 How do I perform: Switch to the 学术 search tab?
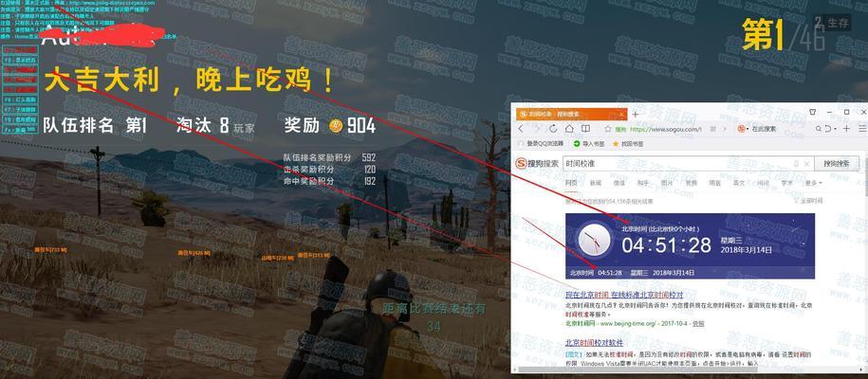786,183
